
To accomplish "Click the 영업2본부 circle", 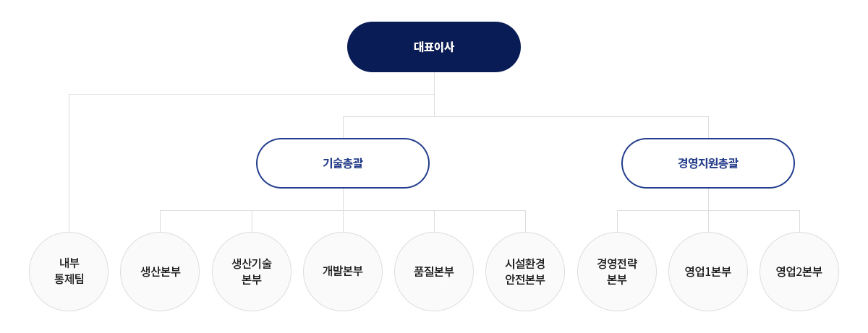I will (x=799, y=272).
